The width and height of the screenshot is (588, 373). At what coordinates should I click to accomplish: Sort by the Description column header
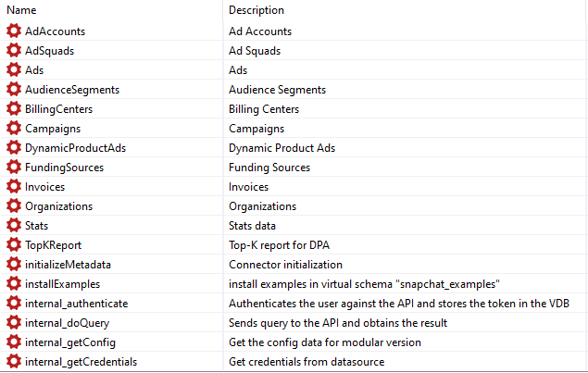256,10
